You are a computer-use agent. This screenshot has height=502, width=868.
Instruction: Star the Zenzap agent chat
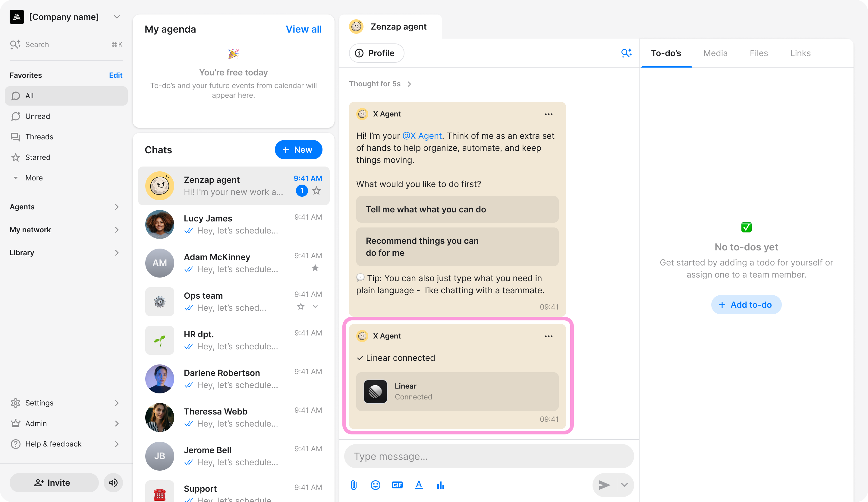click(x=316, y=191)
